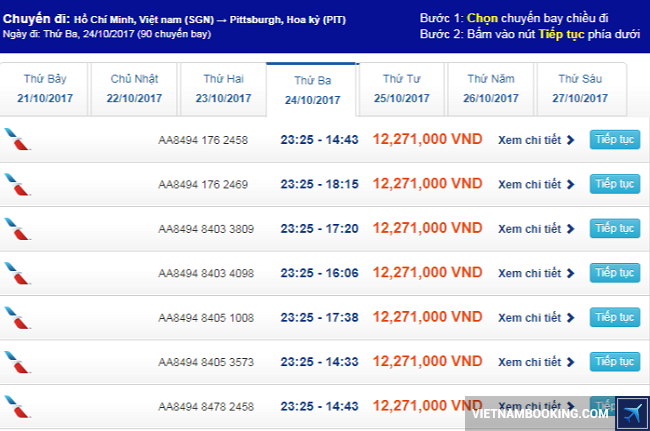The height and width of the screenshot is (431, 650).
Task: Click the 12,271,000 VND price of 14:33 flight
Action: click(427, 361)
